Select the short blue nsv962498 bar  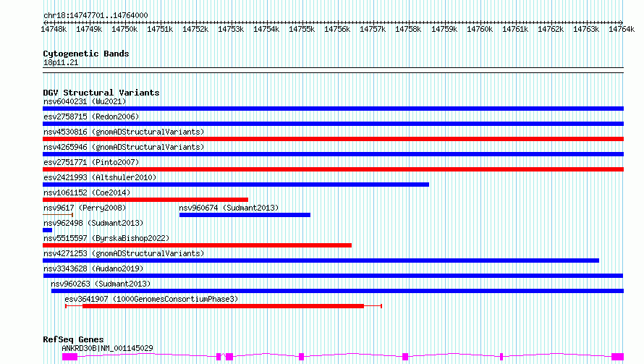click(47, 230)
